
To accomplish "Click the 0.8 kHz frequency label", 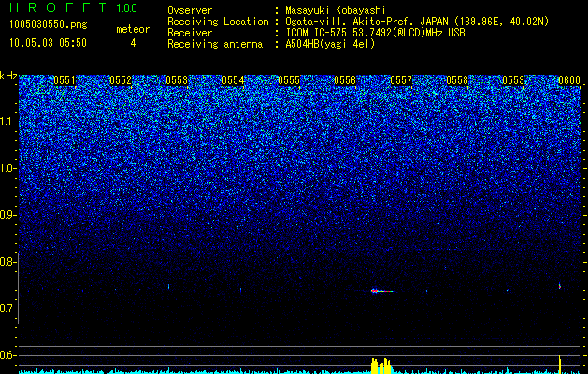I will coord(7,262).
